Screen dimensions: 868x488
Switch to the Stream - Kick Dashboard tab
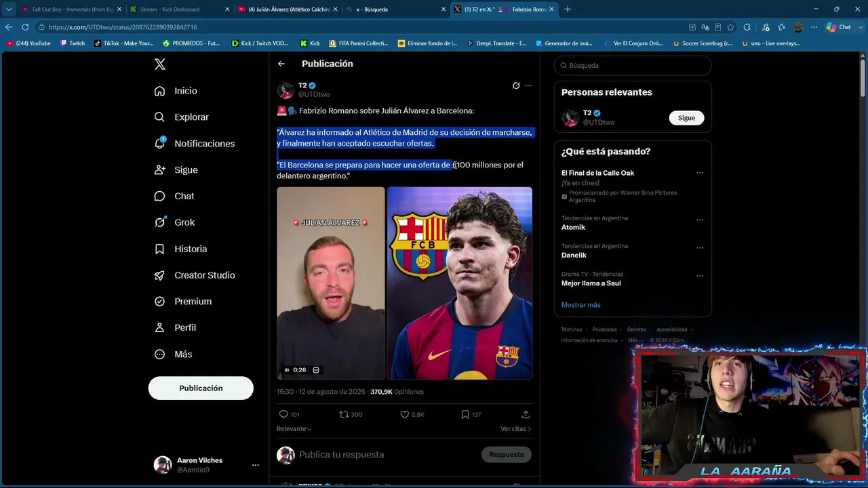click(x=179, y=9)
